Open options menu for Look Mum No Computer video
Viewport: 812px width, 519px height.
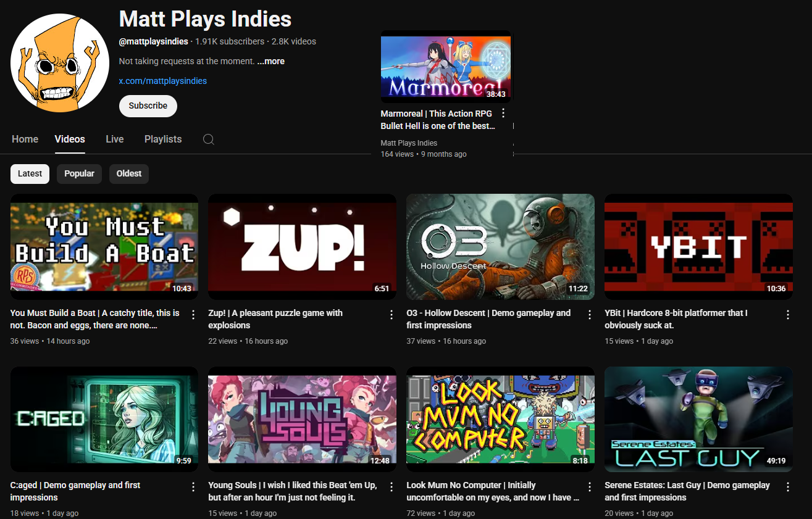pyautogui.click(x=590, y=487)
